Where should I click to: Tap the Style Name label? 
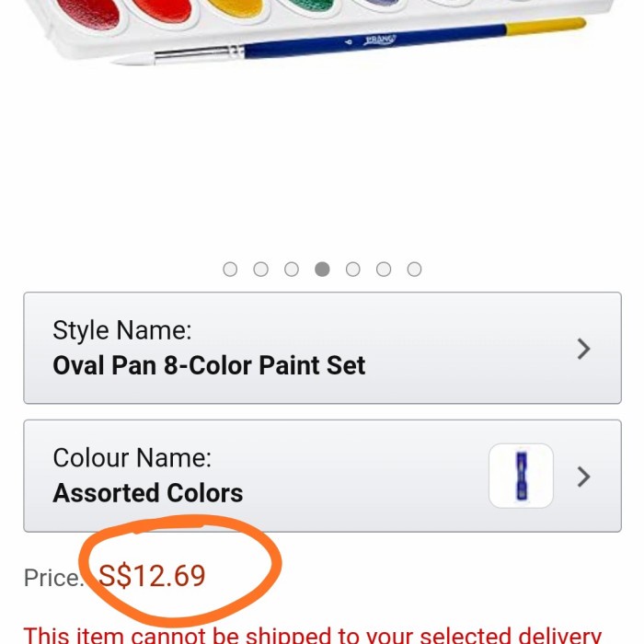[x=121, y=331]
